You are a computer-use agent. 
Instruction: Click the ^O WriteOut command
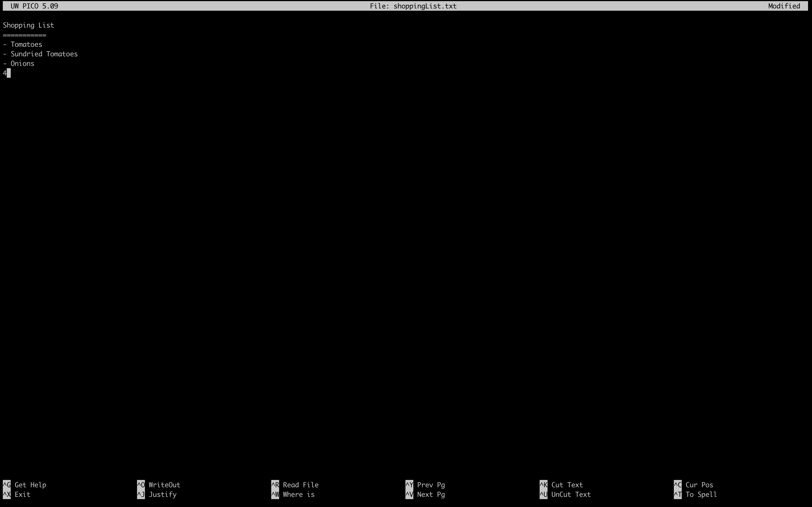[159, 485]
